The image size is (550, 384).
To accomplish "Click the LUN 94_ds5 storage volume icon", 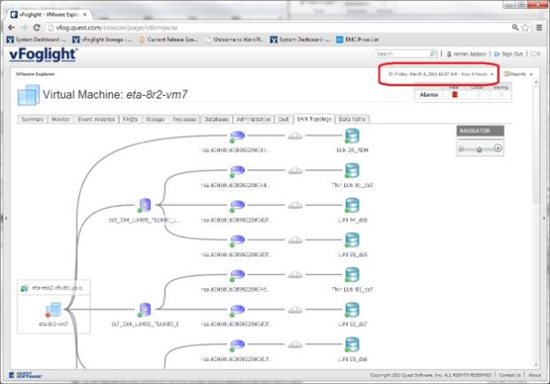I will 352,206.
